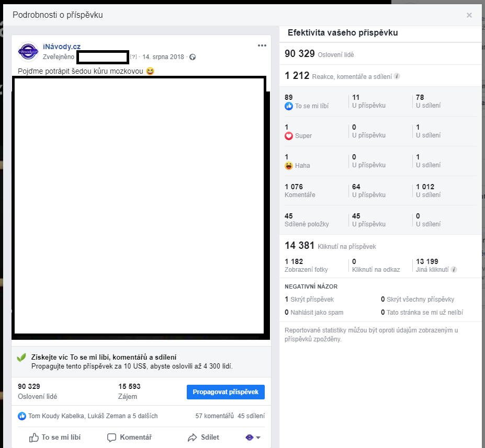
Task: Open the iNávody.cz page name link
Action: pyautogui.click(x=62, y=47)
